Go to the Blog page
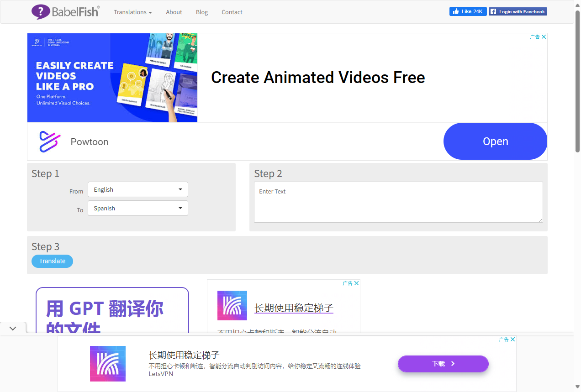 point(202,12)
